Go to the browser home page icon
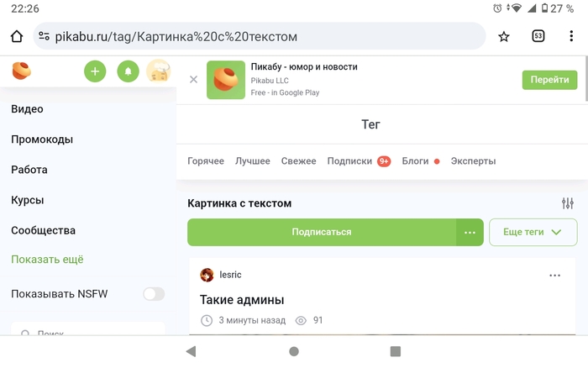This screenshot has width=588, height=368. click(17, 36)
